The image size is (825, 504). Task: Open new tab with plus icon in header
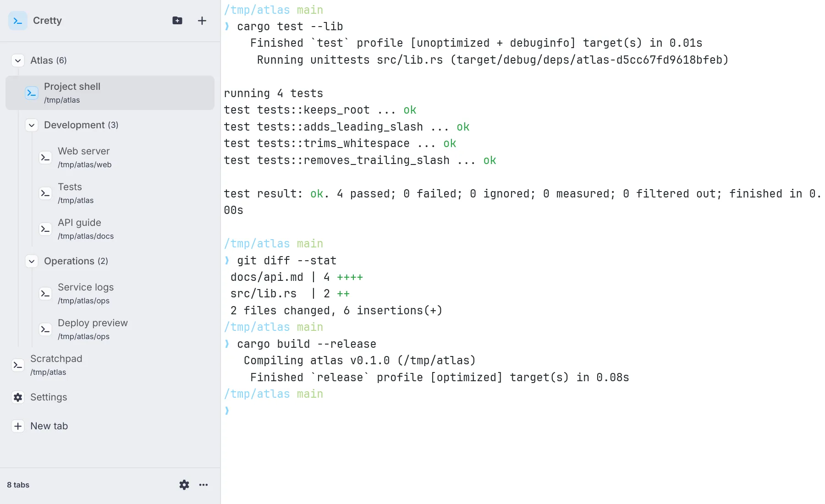(202, 21)
